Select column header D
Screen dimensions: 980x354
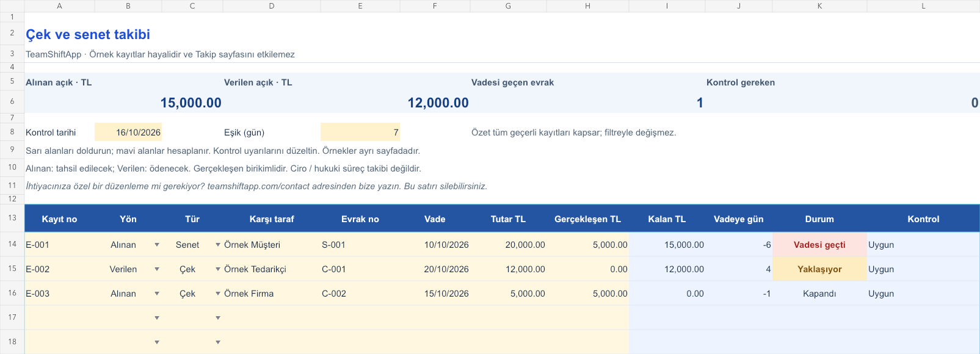(x=272, y=6)
